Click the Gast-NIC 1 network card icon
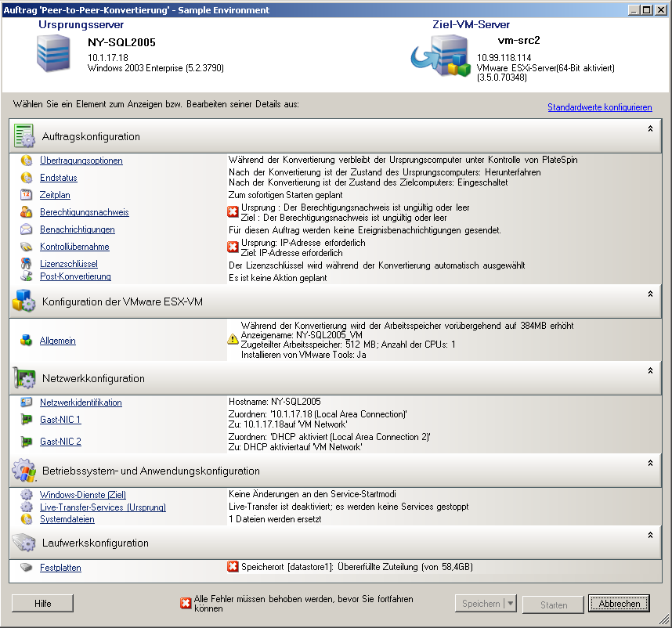The width and height of the screenshot is (672, 628). [x=26, y=420]
